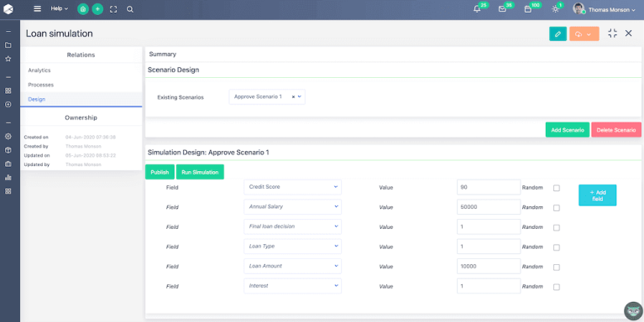This screenshot has height=322, width=644.
Task: Click the Add Scenario button
Action: coord(568,130)
